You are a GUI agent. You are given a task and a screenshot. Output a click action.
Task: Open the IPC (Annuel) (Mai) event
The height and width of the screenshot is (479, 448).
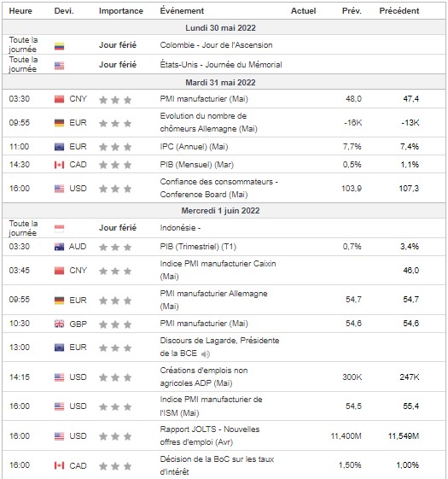tap(194, 147)
